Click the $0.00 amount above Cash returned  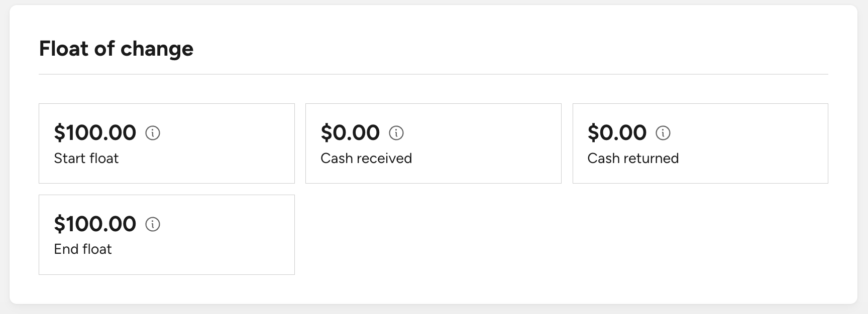[x=617, y=133]
